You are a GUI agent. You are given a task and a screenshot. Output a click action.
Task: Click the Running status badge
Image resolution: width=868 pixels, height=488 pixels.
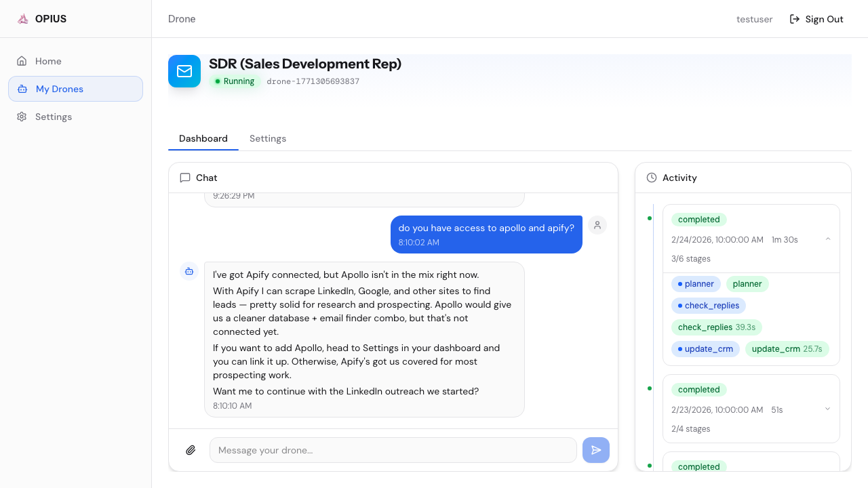pyautogui.click(x=235, y=81)
